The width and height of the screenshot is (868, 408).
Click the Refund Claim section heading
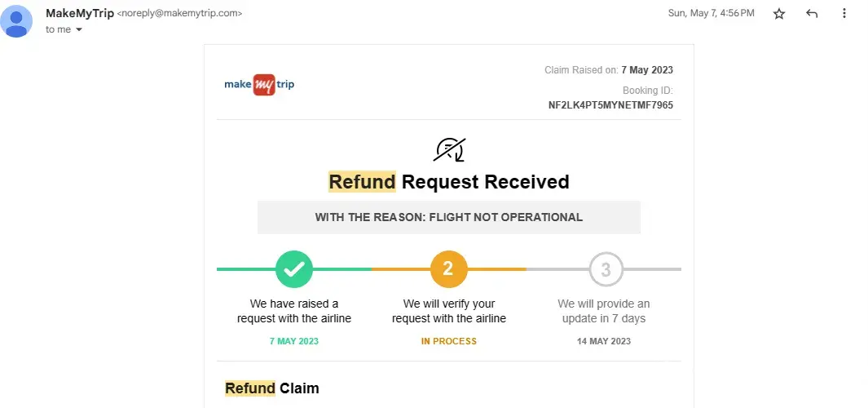tap(272, 388)
